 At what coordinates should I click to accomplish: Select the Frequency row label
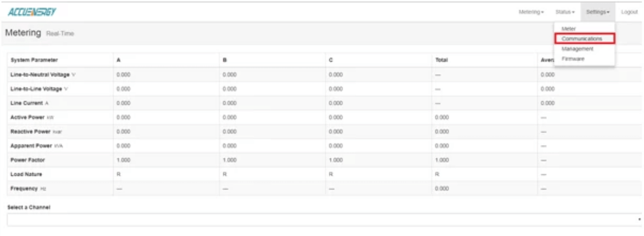(x=24, y=189)
